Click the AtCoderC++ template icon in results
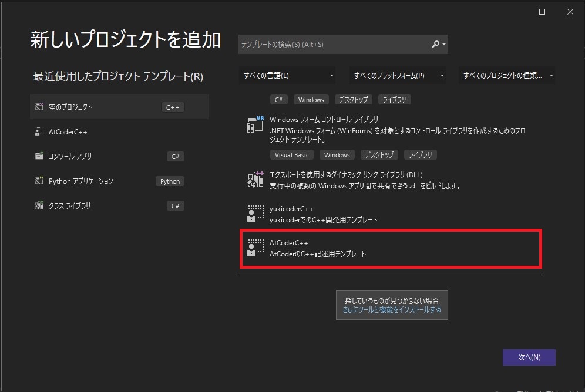The height and width of the screenshot is (392, 585). click(255, 248)
